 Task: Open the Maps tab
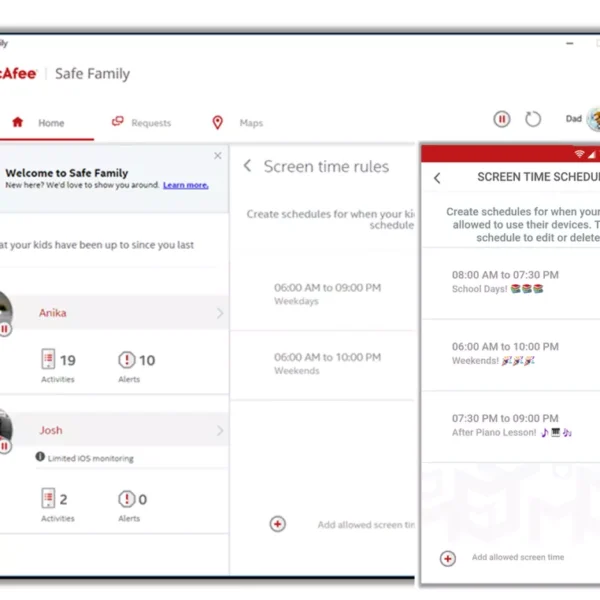click(238, 123)
